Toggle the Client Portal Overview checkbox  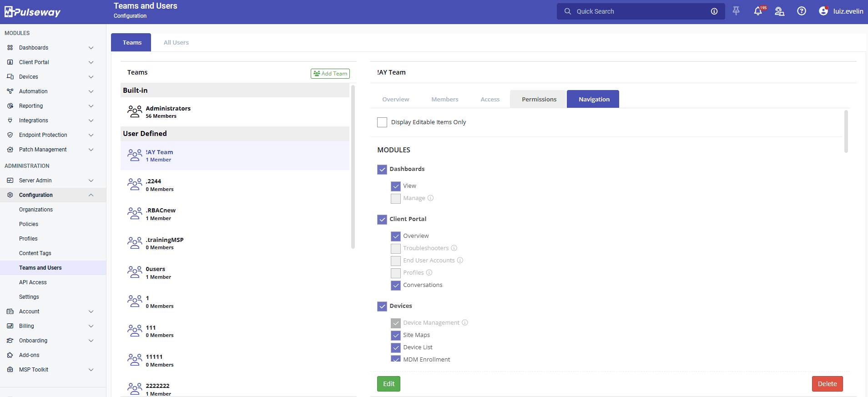[x=396, y=236]
